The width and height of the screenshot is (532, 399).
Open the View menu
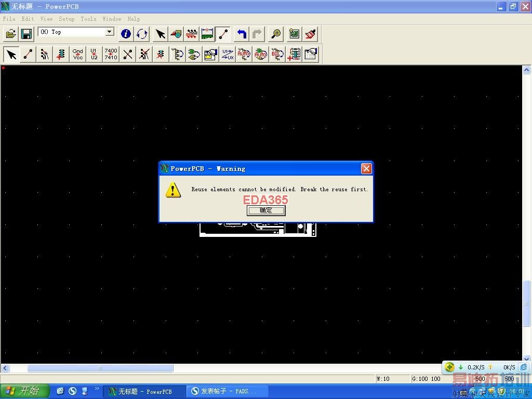pyautogui.click(x=46, y=19)
